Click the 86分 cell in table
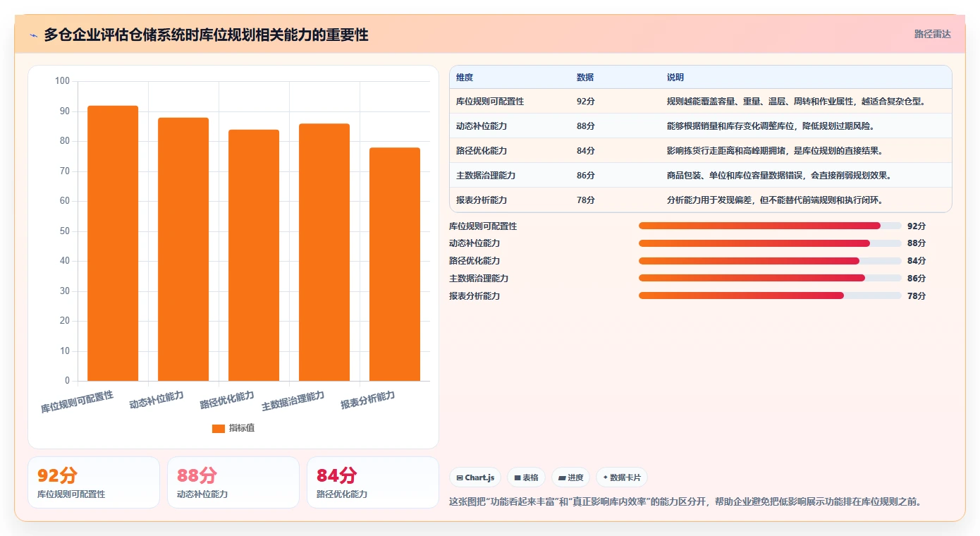The image size is (980, 536). 586,176
